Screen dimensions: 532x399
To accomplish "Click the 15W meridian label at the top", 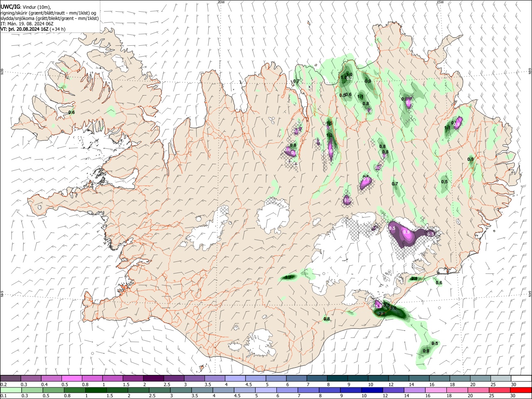I will (440, 2).
